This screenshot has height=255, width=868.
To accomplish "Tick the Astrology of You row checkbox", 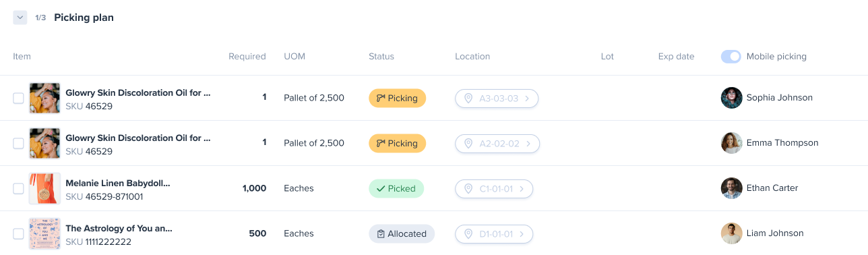I will pos(18,233).
